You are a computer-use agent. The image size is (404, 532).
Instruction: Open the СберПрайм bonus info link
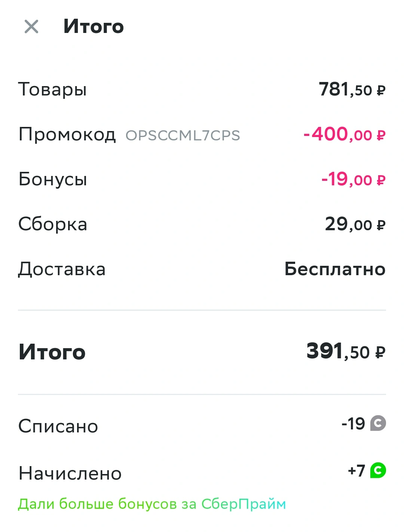(x=152, y=504)
